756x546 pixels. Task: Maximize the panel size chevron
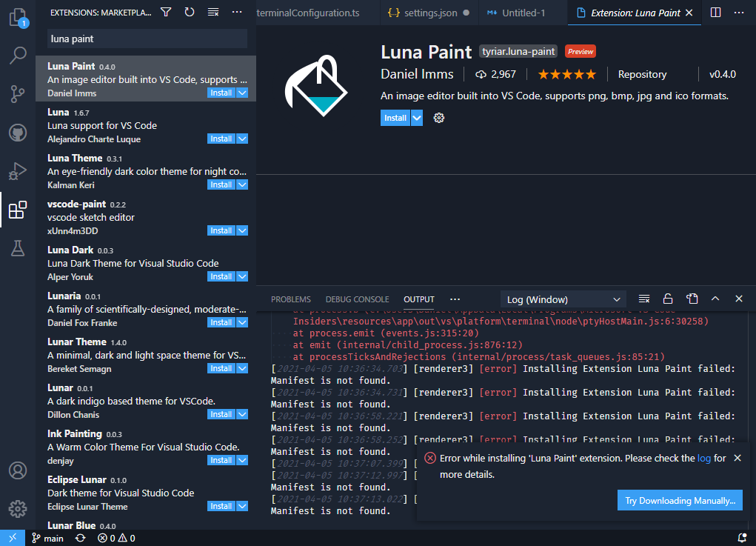click(715, 299)
